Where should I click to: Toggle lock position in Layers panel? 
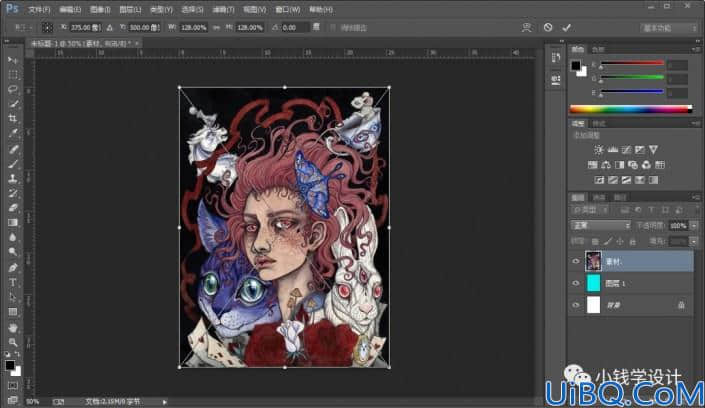(x=620, y=242)
